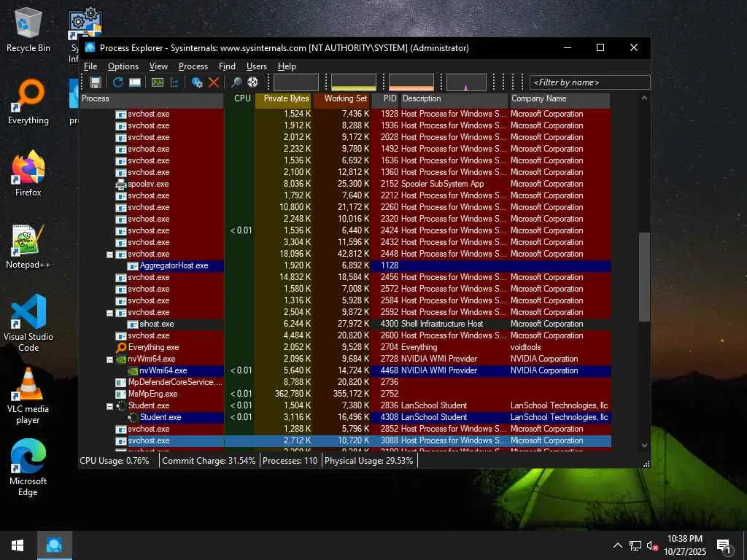The height and width of the screenshot is (560, 747).
Task: Click the child nvWmi64.exe NVIDIA icon (PID 4468)
Action: 133,371
